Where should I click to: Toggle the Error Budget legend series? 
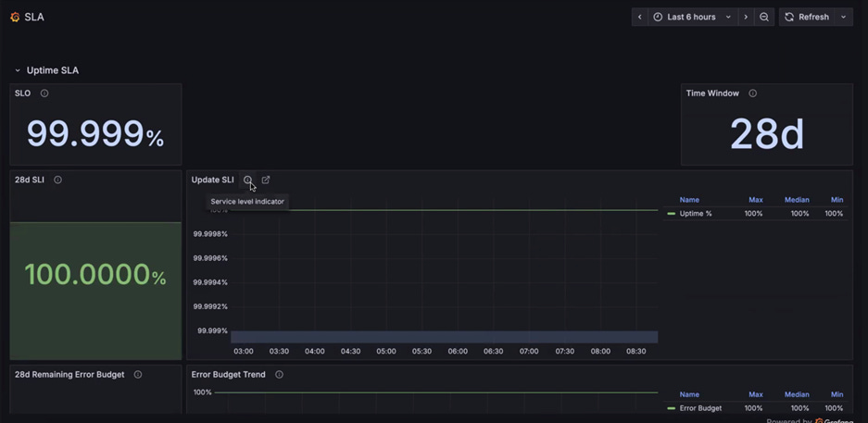point(701,408)
